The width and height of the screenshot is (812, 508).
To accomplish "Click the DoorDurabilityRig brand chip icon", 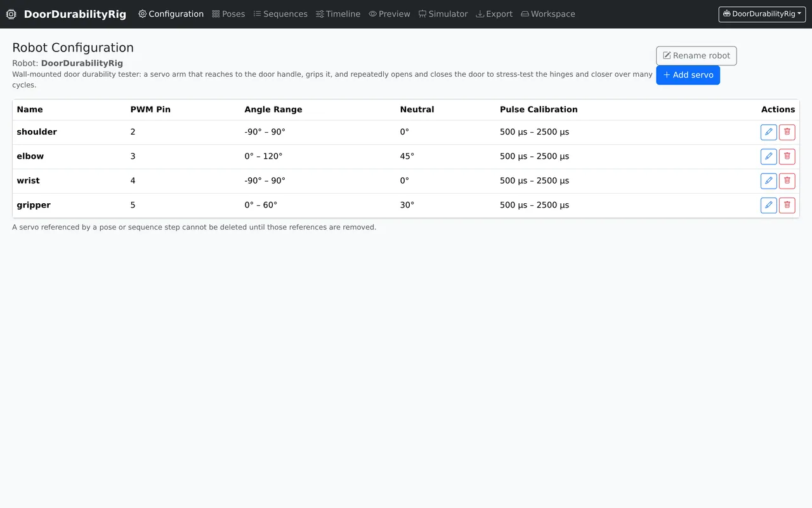I will tap(11, 14).
